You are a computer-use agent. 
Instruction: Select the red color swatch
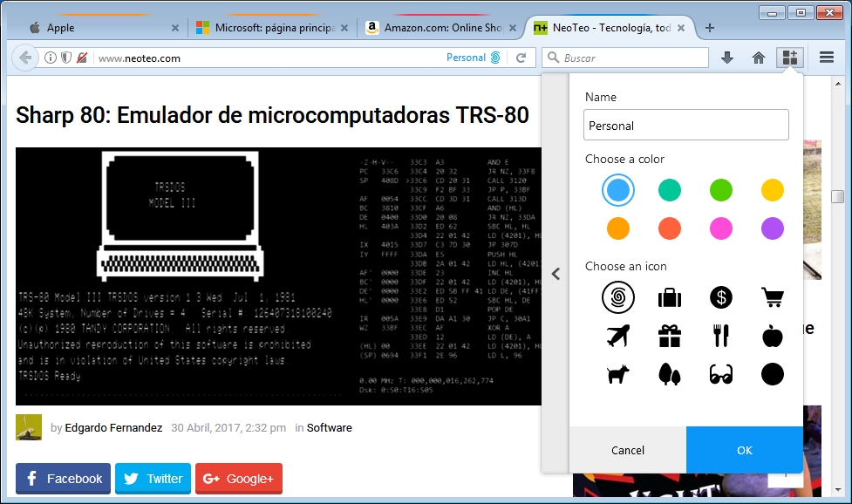tap(670, 228)
